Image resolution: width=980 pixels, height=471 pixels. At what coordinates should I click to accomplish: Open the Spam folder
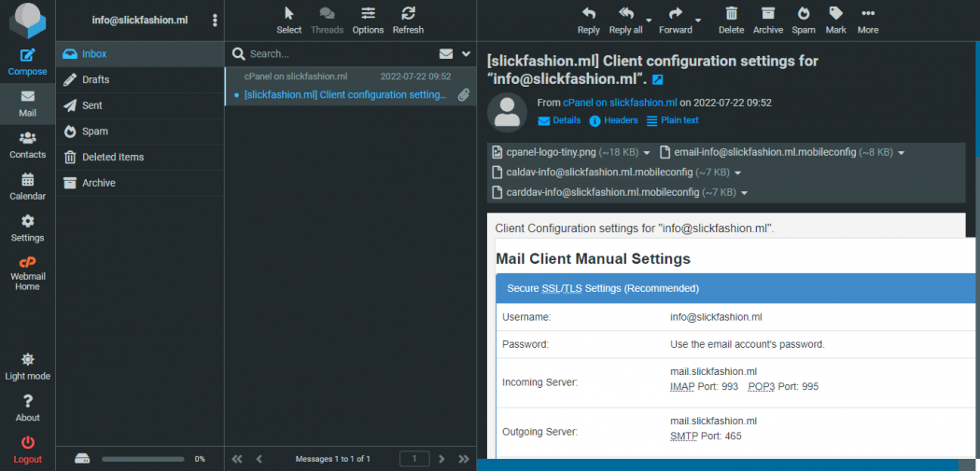(140, 132)
